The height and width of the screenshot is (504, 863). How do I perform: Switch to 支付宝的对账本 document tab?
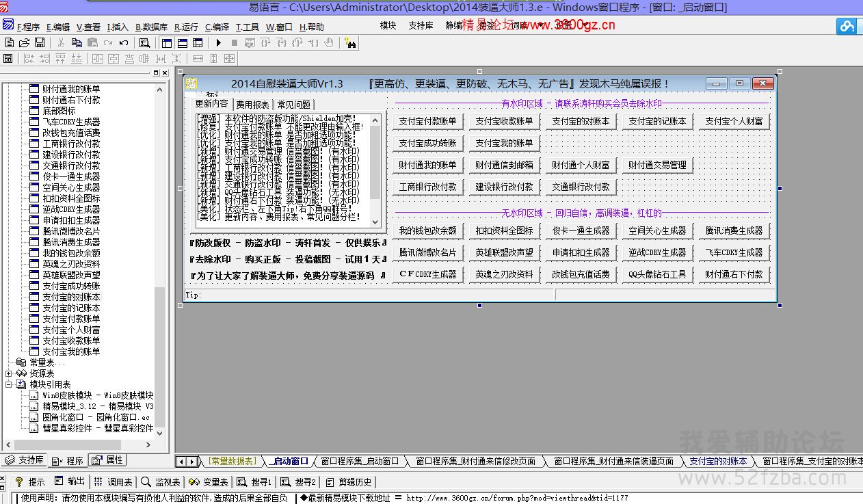718,461
